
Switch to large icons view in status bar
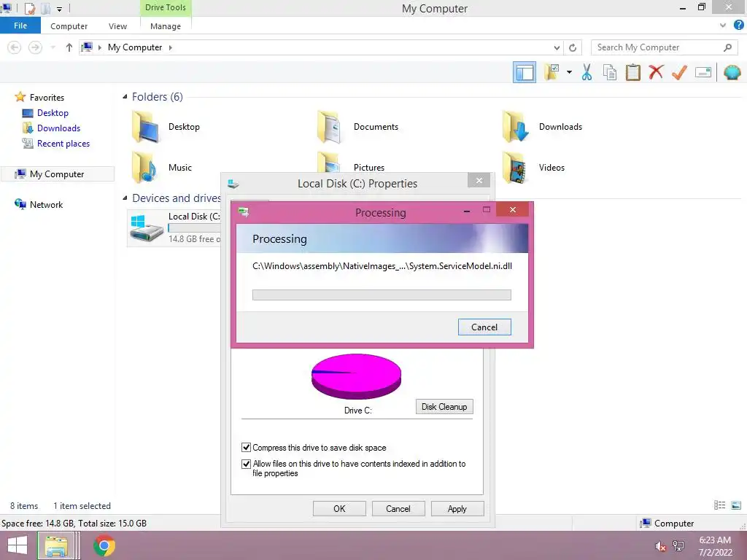(x=735, y=505)
